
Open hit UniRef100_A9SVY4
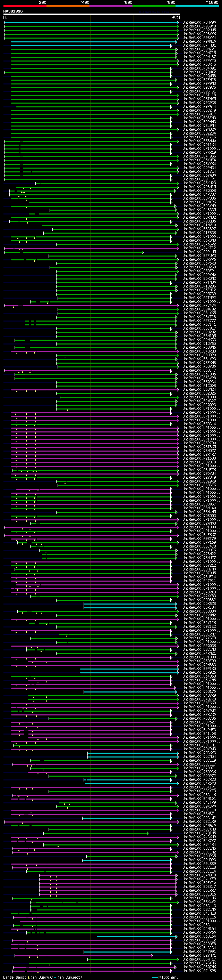(199, 38)
